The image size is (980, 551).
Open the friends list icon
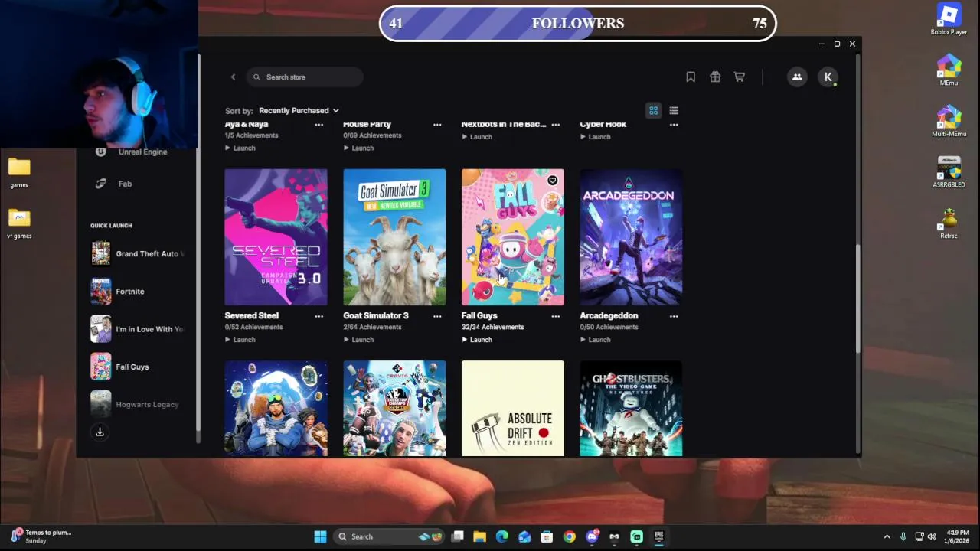797,77
